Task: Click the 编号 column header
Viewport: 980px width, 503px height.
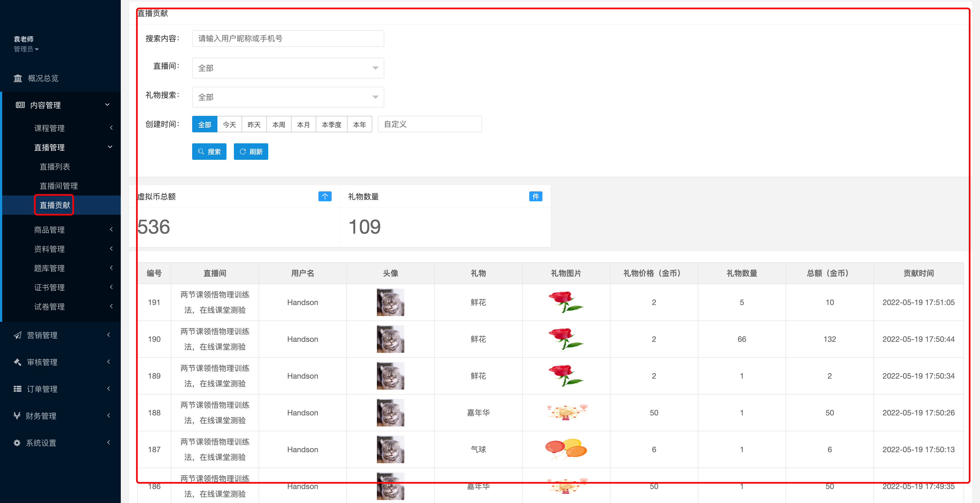Action: click(x=154, y=273)
